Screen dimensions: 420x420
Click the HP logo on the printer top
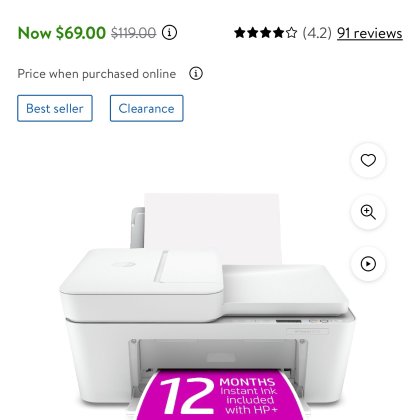coord(123,265)
